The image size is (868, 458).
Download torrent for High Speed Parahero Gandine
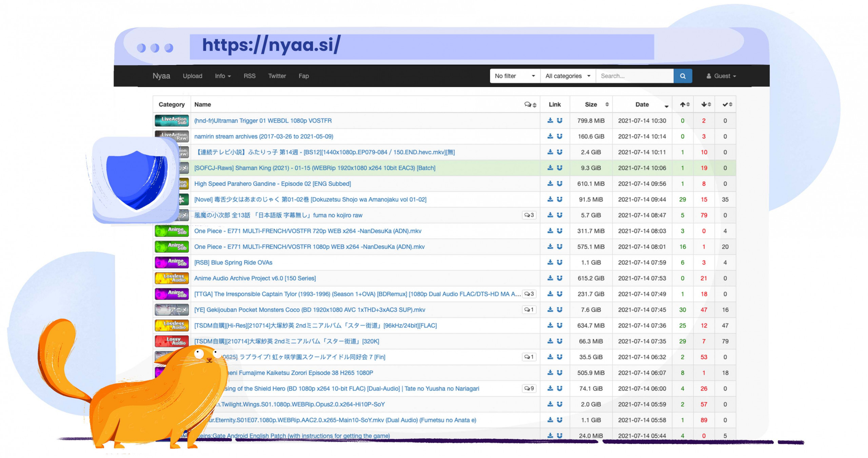(550, 183)
